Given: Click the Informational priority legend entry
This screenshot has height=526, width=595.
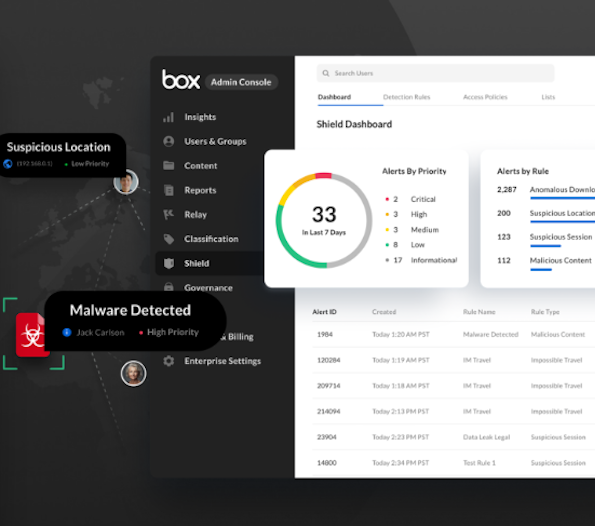Looking at the screenshot, I should pos(421,260).
